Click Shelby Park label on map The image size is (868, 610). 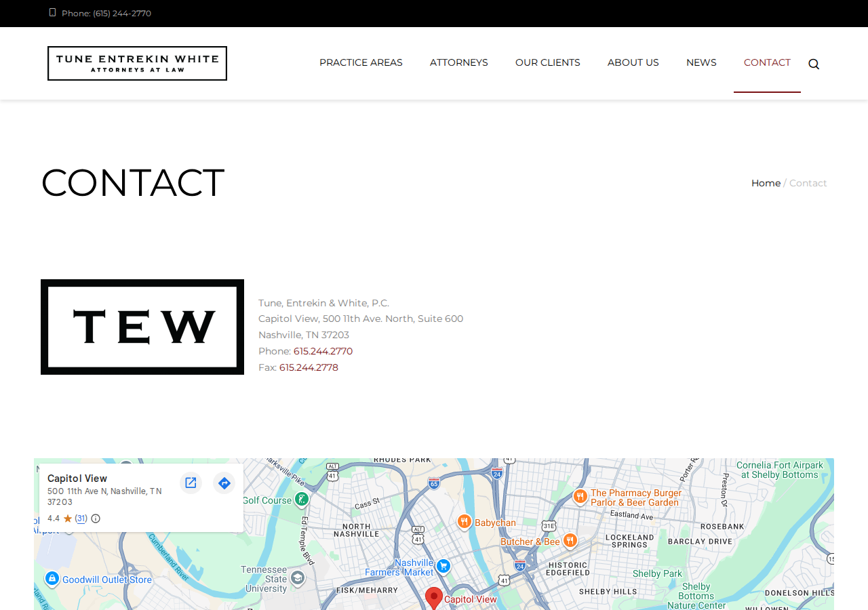coord(657,573)
